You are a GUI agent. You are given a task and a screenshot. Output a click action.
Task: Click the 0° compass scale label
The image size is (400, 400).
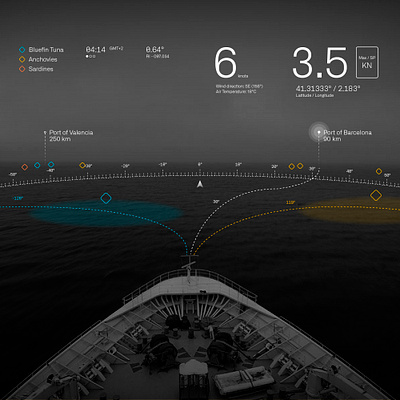click(200, 164)
